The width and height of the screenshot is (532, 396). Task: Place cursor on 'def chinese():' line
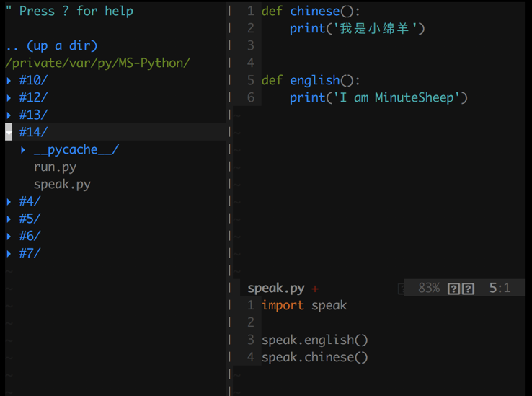pyautogui.click(x=311, y=12)
